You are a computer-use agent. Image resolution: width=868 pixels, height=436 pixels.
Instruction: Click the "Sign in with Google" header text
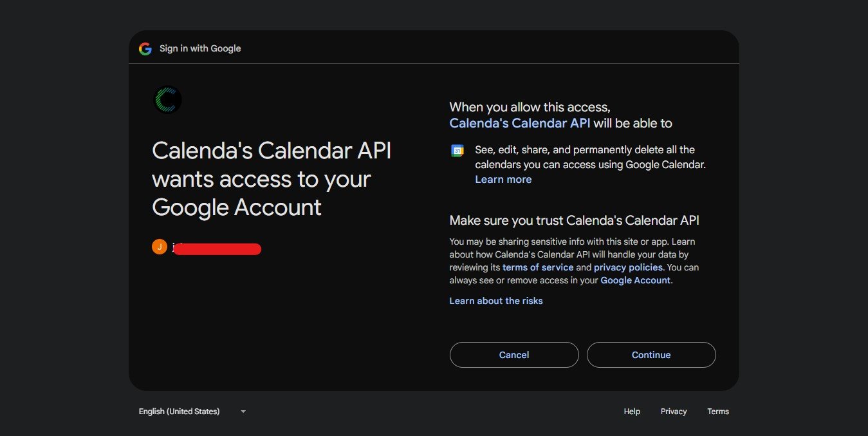coord(200,48)
